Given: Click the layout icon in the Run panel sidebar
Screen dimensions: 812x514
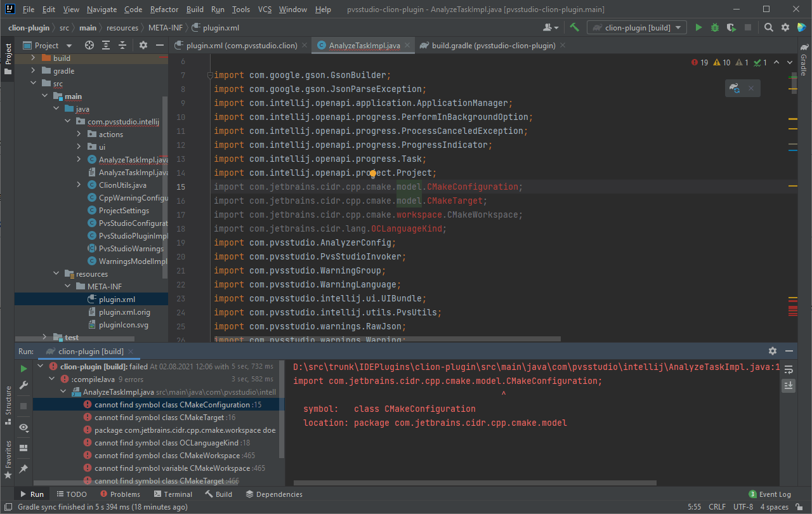Looking at the screenshot, I should [x=23, y=447].
